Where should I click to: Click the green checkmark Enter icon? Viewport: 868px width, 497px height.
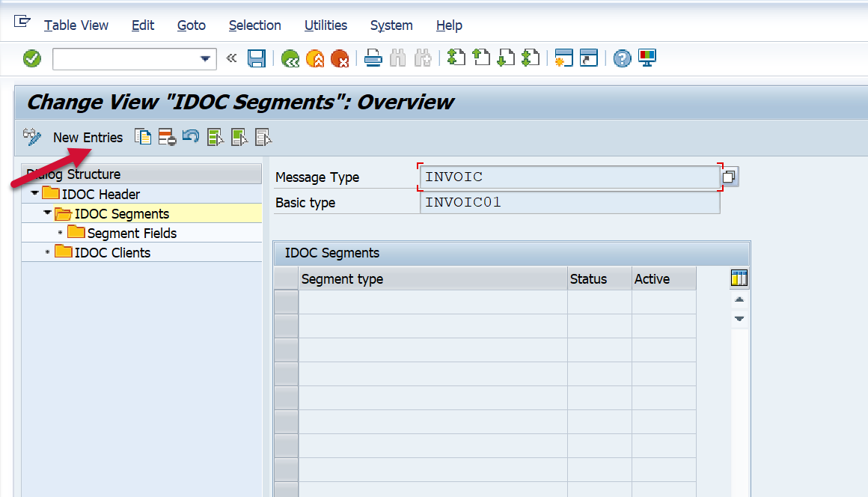coord(32,58)
